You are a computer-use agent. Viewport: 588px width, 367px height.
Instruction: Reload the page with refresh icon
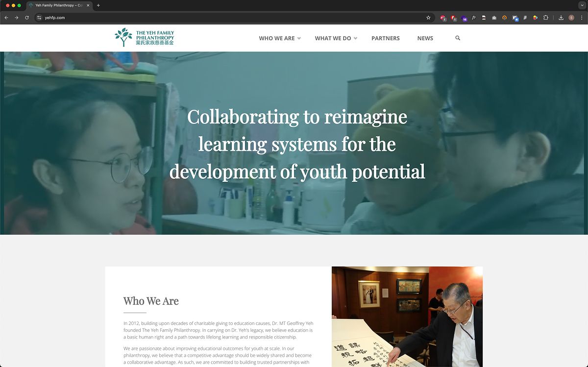tap(26, 18)
